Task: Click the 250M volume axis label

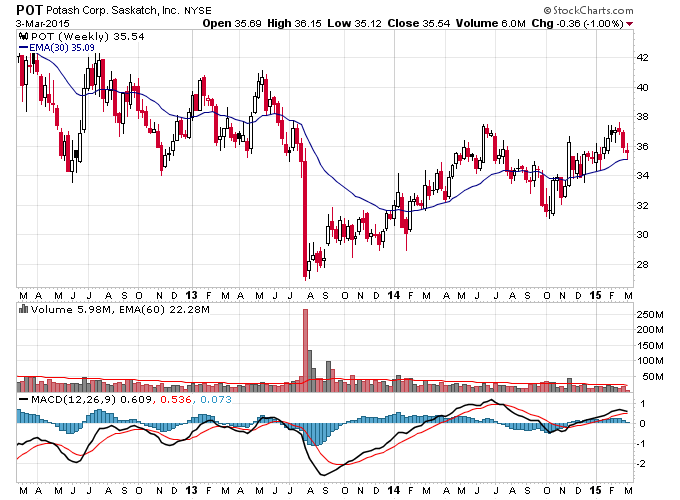Action: point(650,314)
